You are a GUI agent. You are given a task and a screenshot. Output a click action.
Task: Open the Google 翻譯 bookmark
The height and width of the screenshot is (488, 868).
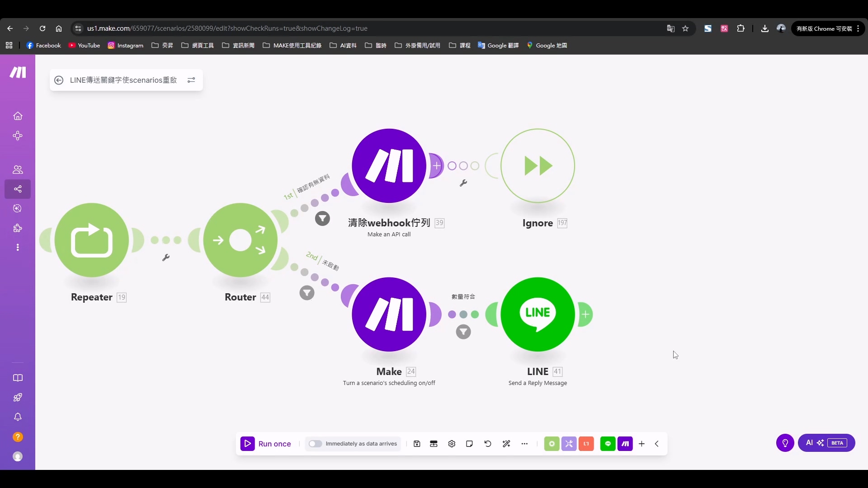[498, 45]
